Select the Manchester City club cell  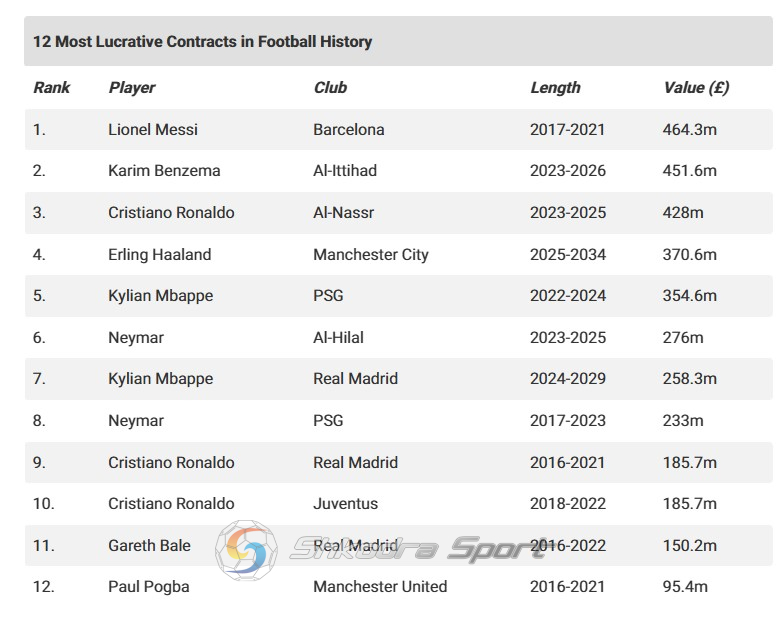pos(371,254)
